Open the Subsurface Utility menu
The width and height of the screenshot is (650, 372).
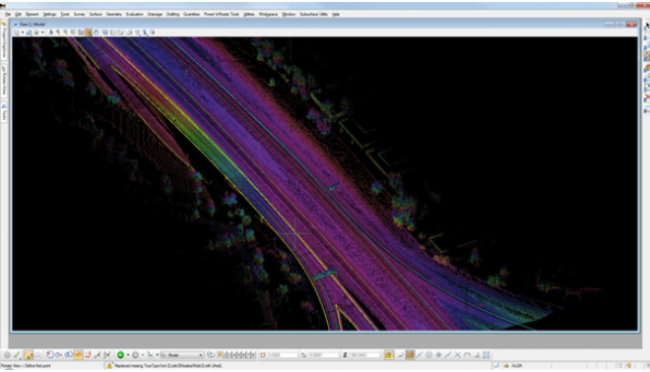coord(313,14)
